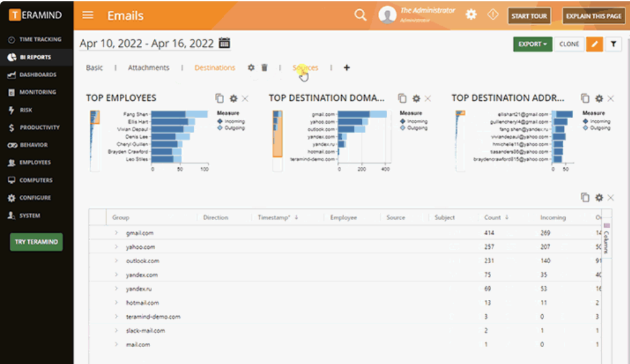Add a new tab with plus icon

click(346, 67)
